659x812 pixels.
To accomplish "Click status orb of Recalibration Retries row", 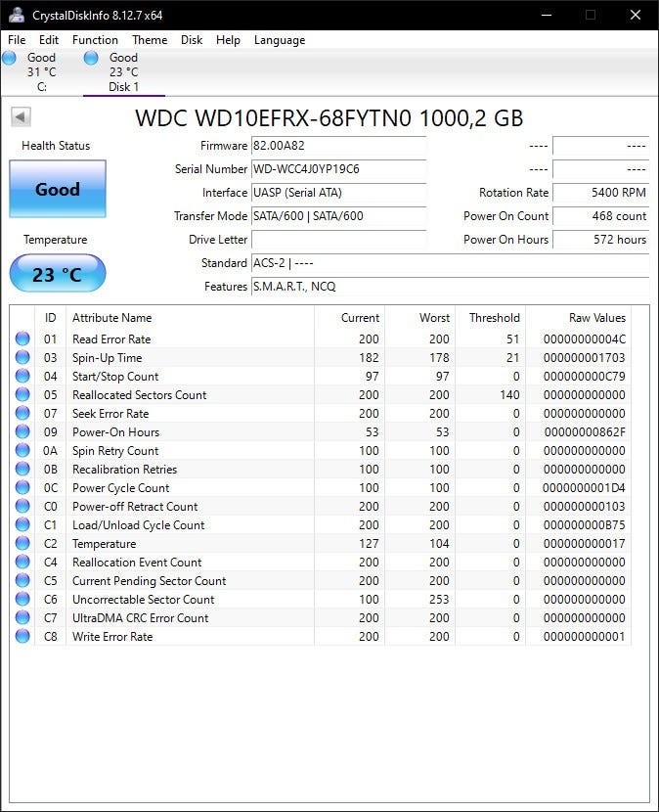I will coord(22,470).
